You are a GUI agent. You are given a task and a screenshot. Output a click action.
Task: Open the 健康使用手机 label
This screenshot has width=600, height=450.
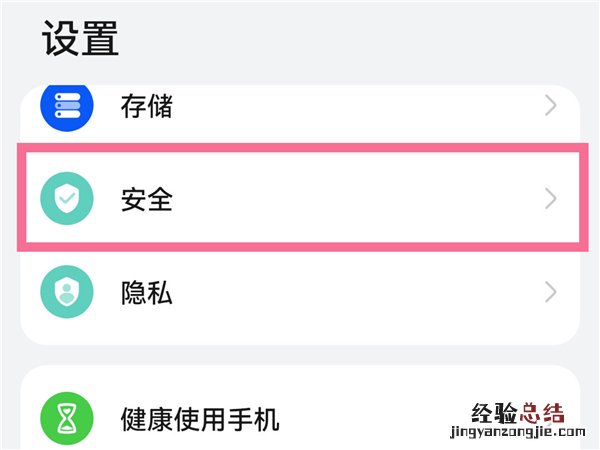click(200, 418)
